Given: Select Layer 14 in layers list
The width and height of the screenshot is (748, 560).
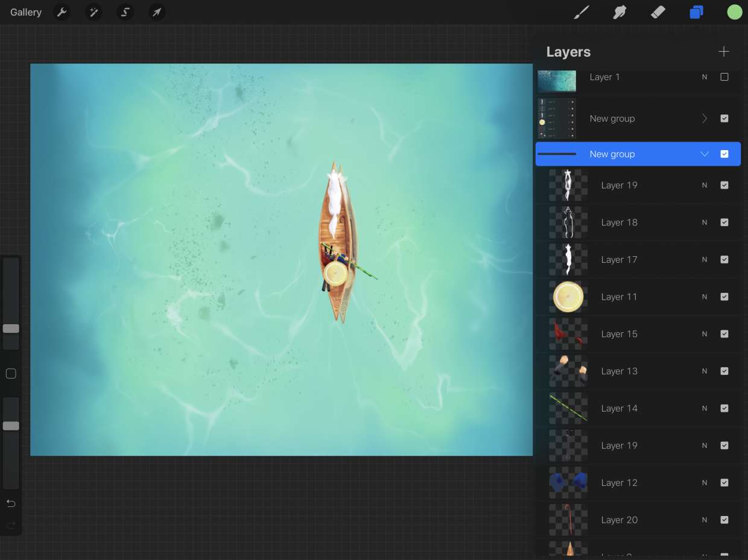Looking at the screenshot, I should pos(620,409).
